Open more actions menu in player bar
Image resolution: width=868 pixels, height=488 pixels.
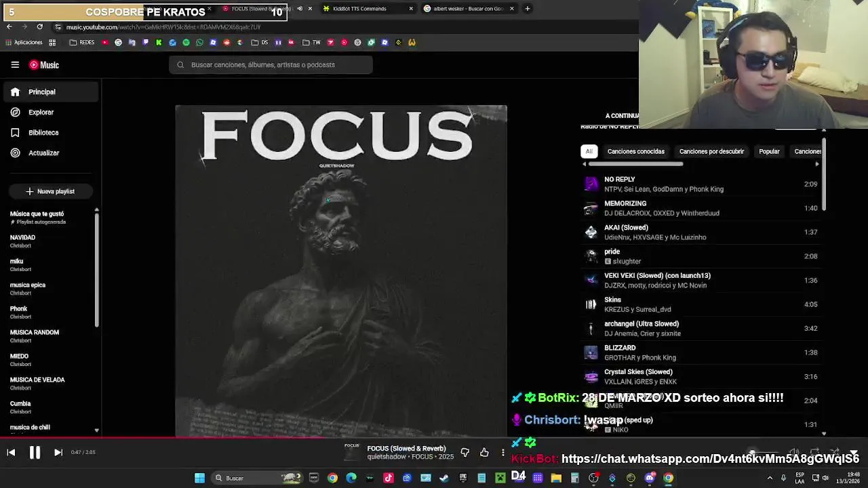[x=502, y=452]
